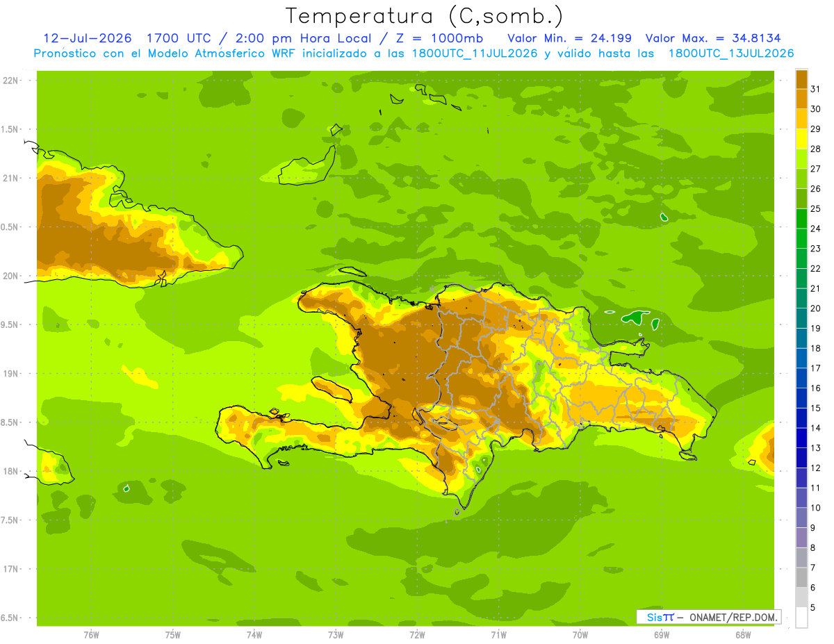Click the '28' color scale label
The height and width of the screenshot is (644, 834).
pos(815,149)
